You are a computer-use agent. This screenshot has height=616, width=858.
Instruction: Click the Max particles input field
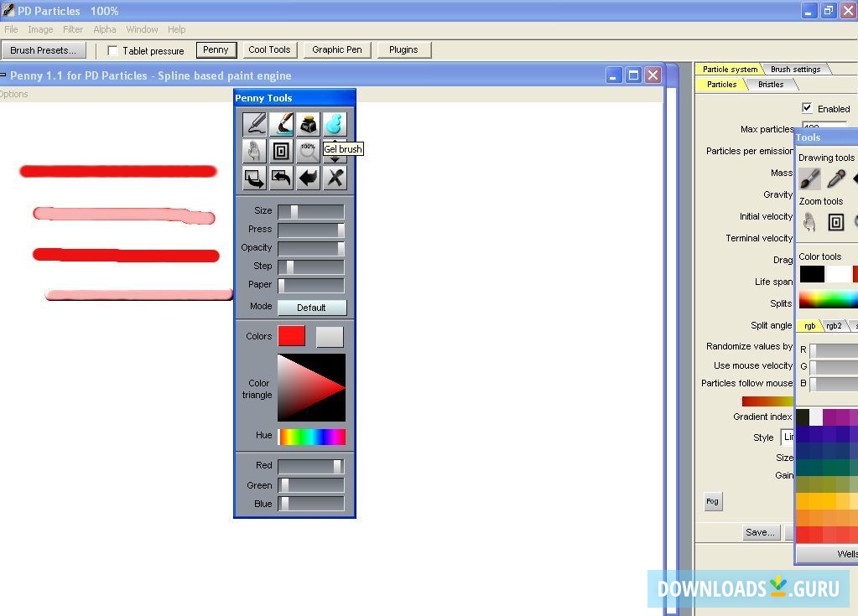pyautogui.click(x=824, y=127)
